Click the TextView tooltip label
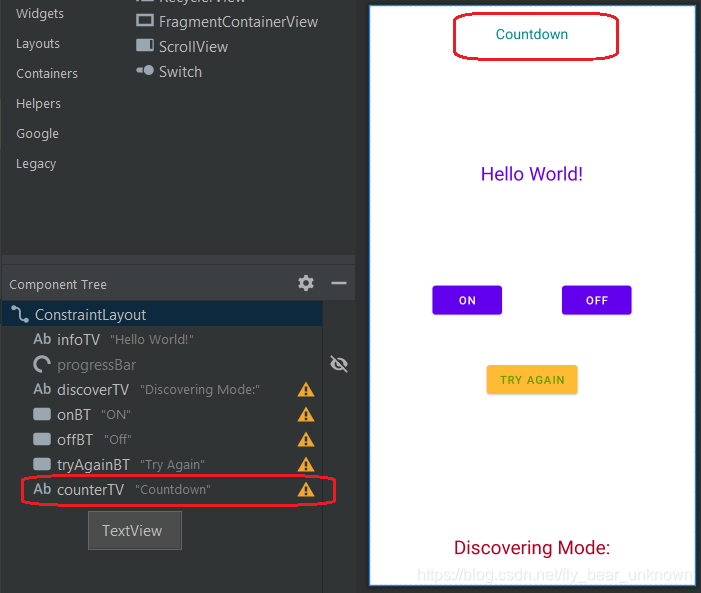701x593 pixels. pyautogui.click(x=135, y=530)
